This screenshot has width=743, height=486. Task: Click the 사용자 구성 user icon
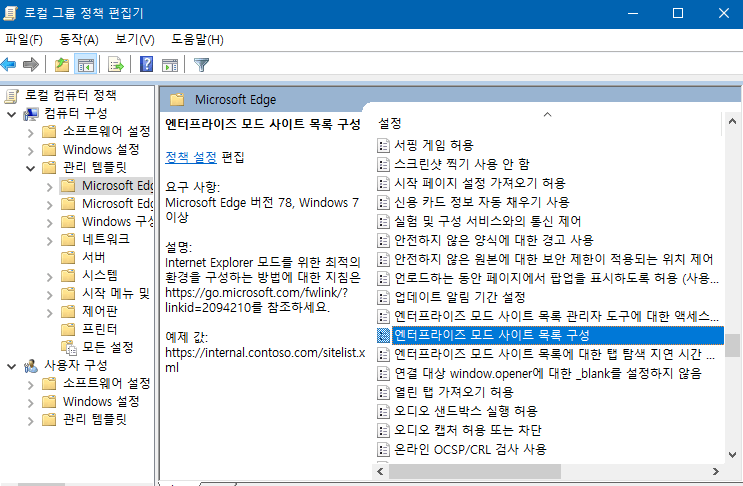pyautogui.click(x=31, y=366)
